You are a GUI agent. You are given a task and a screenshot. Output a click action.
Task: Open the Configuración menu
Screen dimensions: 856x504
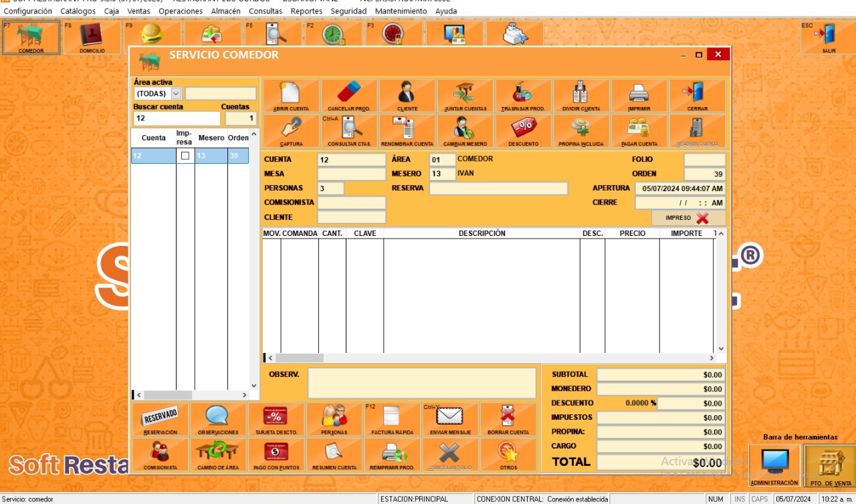(x=28, y=11)
